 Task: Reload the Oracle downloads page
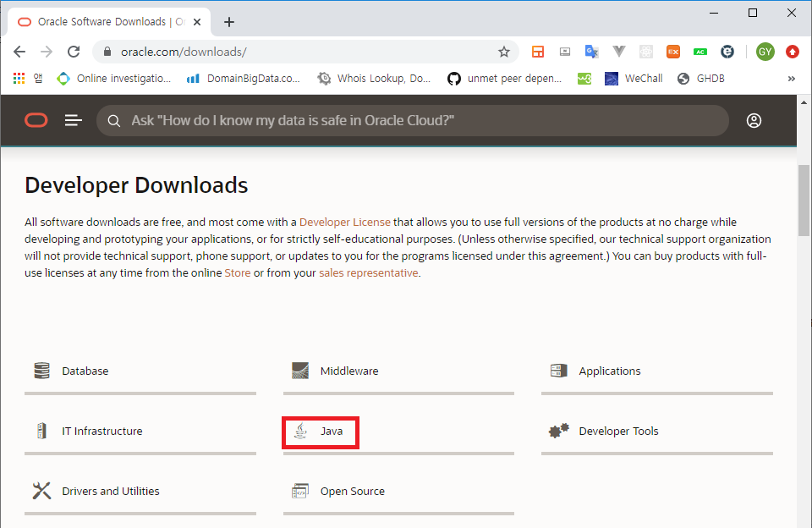(x=74, y=52)
